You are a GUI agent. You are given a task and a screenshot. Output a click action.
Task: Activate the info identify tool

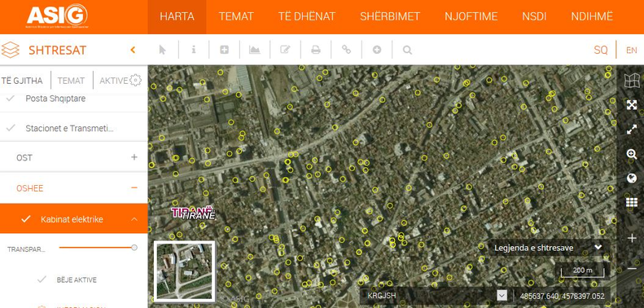tap(194, 50)
